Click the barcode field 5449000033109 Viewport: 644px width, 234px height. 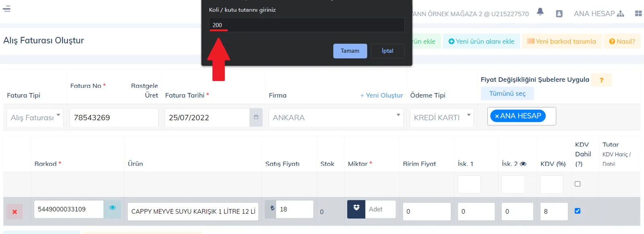(x=69, y=209)
